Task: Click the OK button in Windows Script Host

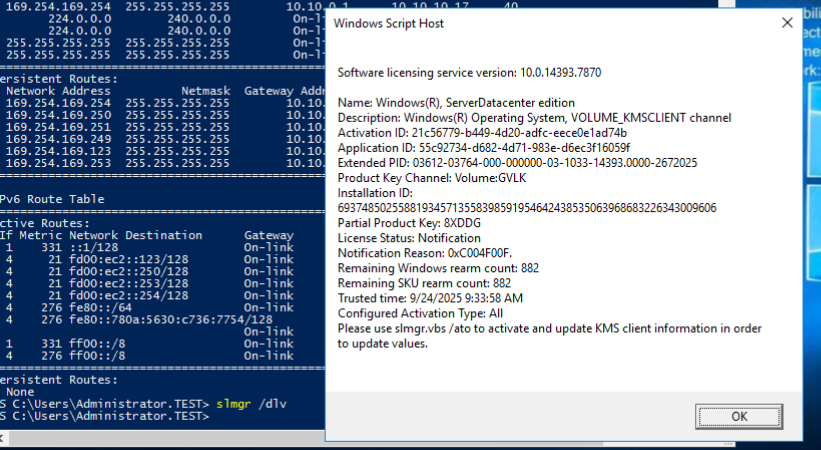Action: [x=739, y=416]
